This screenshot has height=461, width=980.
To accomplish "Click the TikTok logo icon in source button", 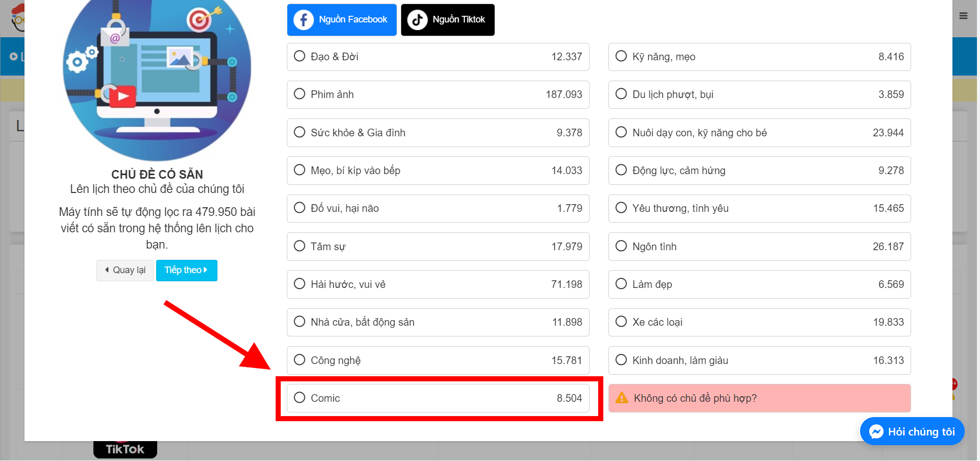I will (417, 20).
